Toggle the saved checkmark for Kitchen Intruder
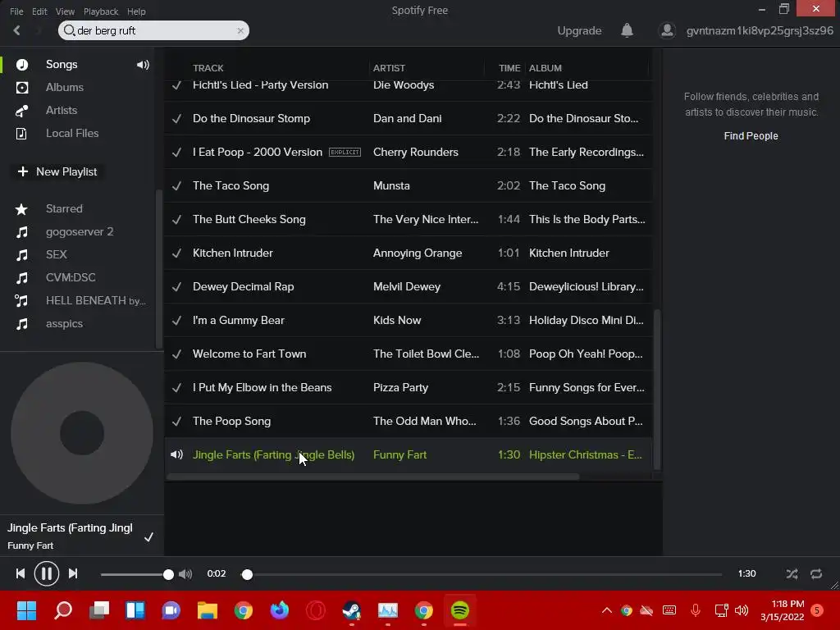The image size is (840, 630). tap(177, 253)
